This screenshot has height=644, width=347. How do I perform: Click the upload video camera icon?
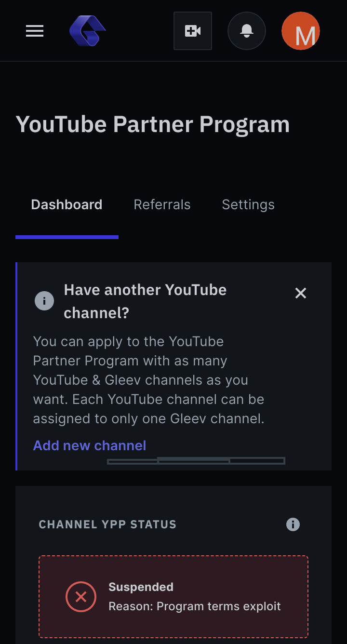point(193,31)
